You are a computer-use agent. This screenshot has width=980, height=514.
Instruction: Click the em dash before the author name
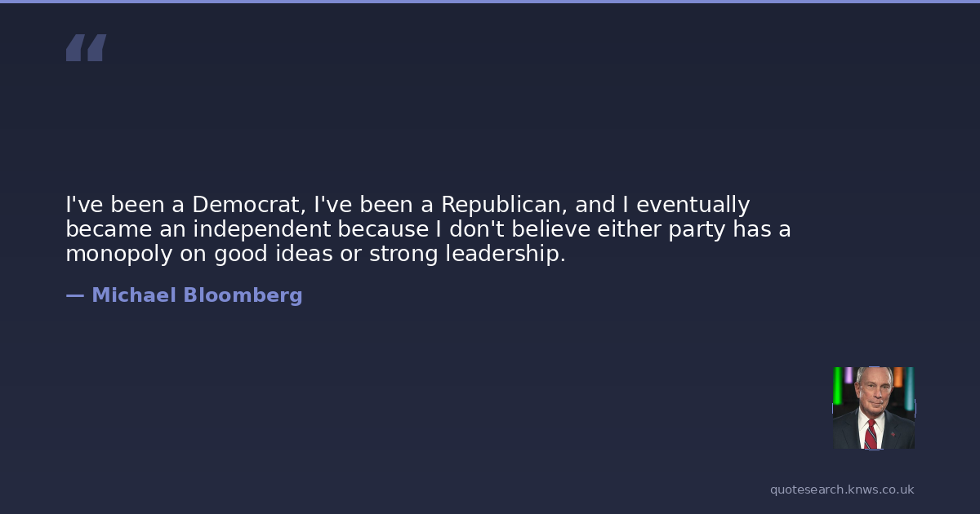(74, 295)
